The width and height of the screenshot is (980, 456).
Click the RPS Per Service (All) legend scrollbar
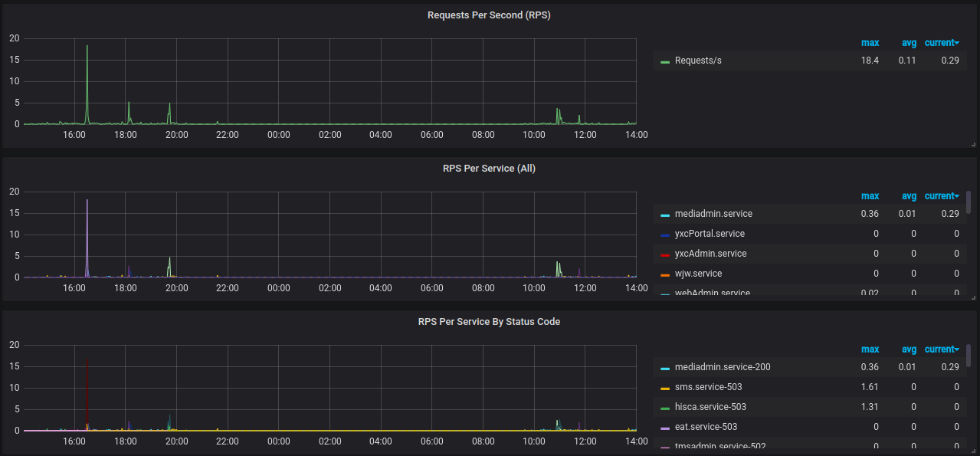[969, 202]
